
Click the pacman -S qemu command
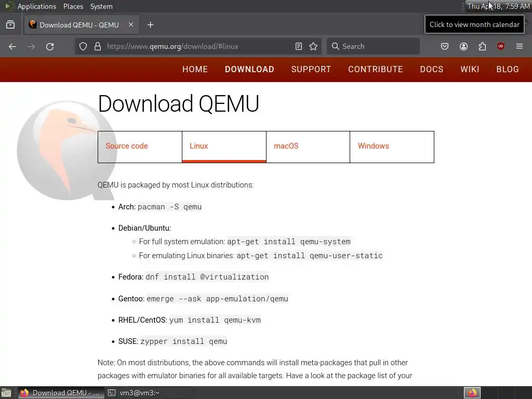(x=170, y=207)
